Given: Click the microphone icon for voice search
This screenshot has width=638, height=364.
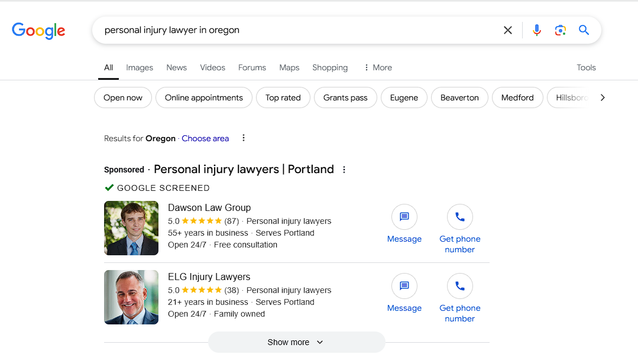Looking at the screenshot, I should click(536, 30).
